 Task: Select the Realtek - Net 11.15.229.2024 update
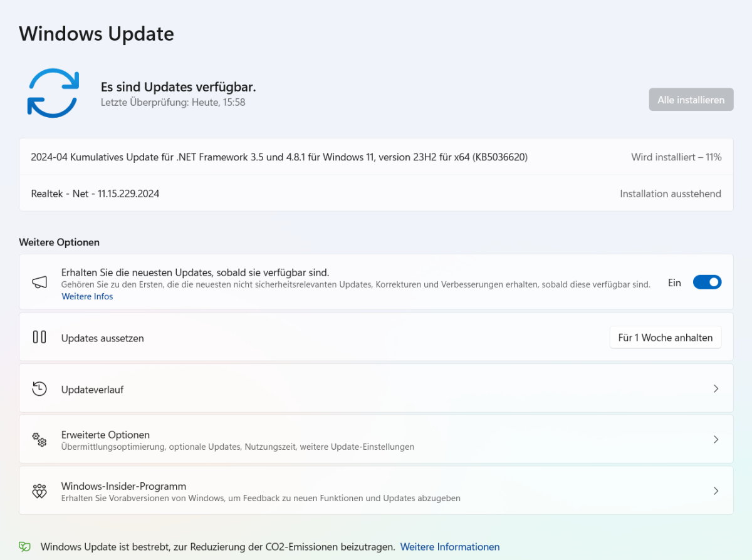(x=376, y=194)
